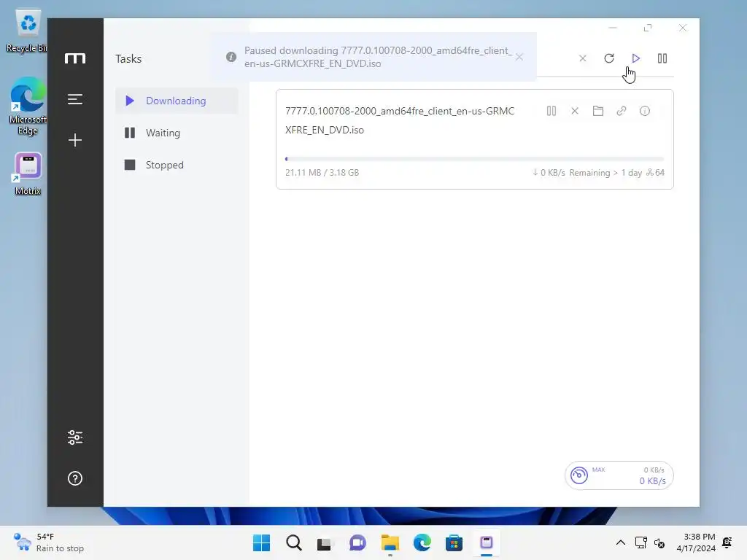The image size is (747, 560).
Task: Click the Tasks heading
Action: (x=128, y=58)
